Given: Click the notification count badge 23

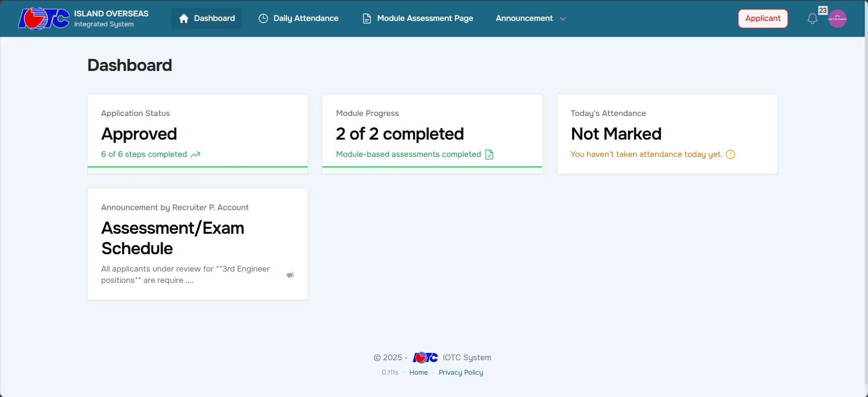Looking at the screenshot, I should [823, 10].
